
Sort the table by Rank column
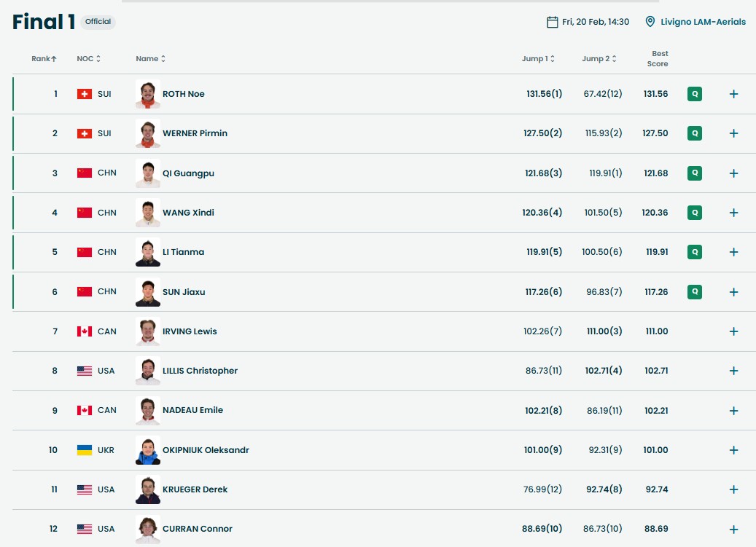click(44, 59)
